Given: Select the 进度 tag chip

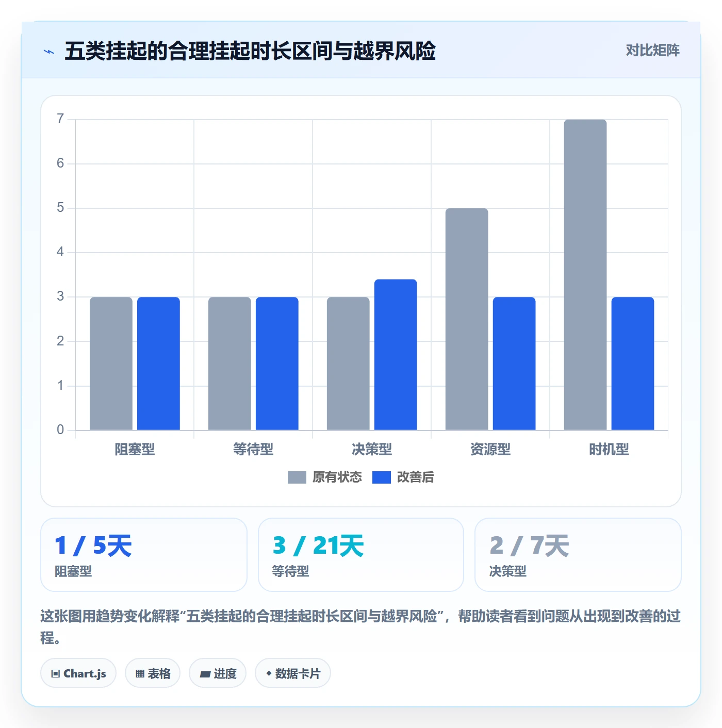Looking at the screenshot, I should pyautogui.click(x=218, y=673).
